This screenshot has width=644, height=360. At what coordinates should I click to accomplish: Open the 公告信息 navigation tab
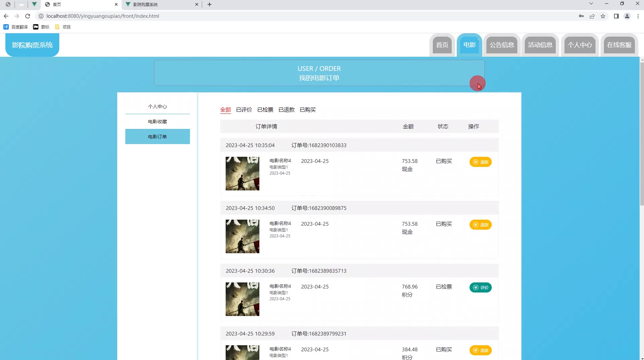point(502,45)
